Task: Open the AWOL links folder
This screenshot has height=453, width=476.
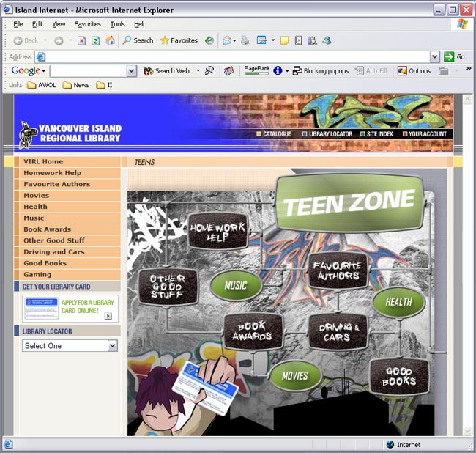Action: (x=42, y=85)
